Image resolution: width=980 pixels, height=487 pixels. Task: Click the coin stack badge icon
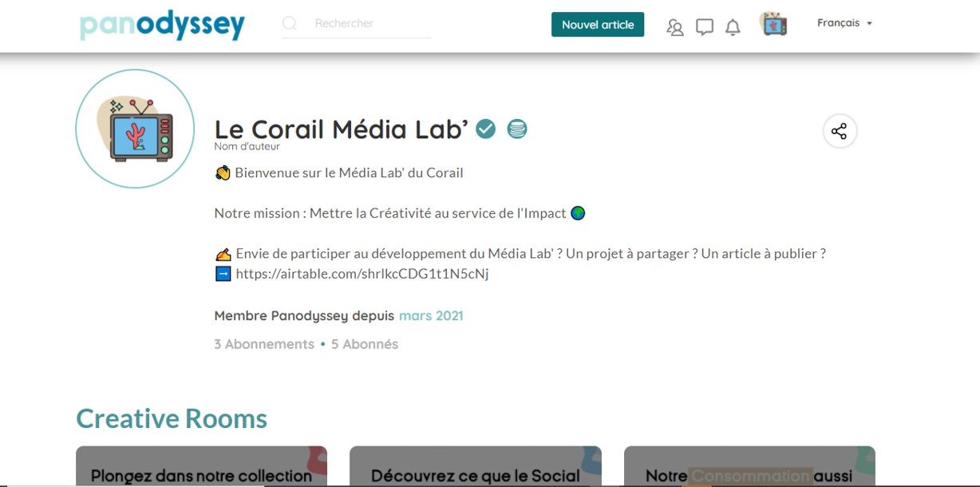[517, 129]
